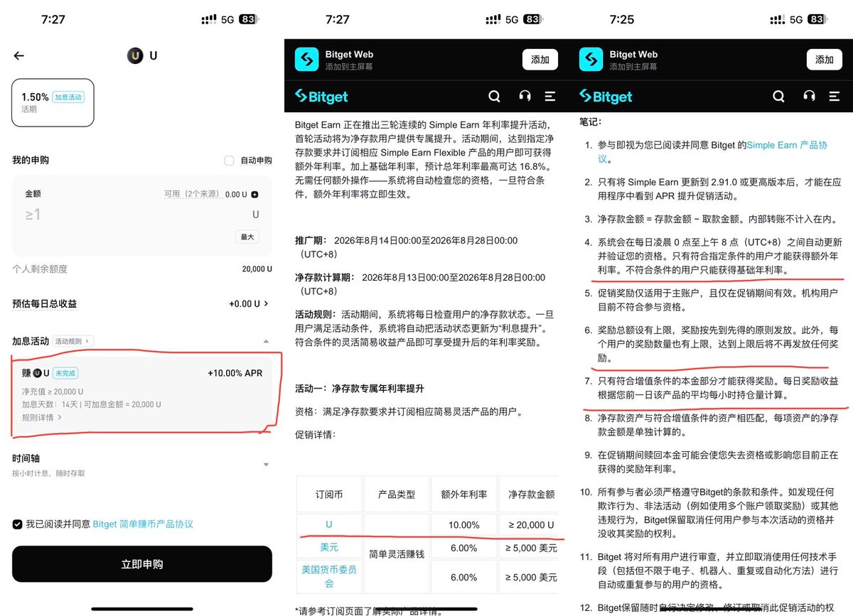Viewport: 853px width, 616px height.
Task: Expand the 时间轴 timeline section
Action: coord(266,465)
